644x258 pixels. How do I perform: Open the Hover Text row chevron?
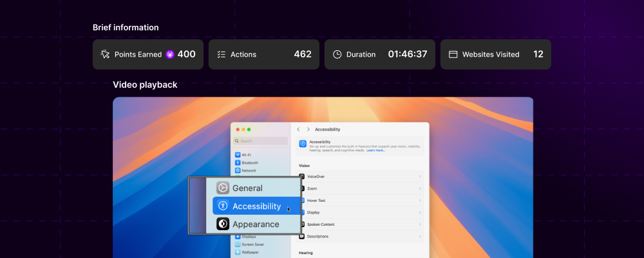tap(420, 201)
